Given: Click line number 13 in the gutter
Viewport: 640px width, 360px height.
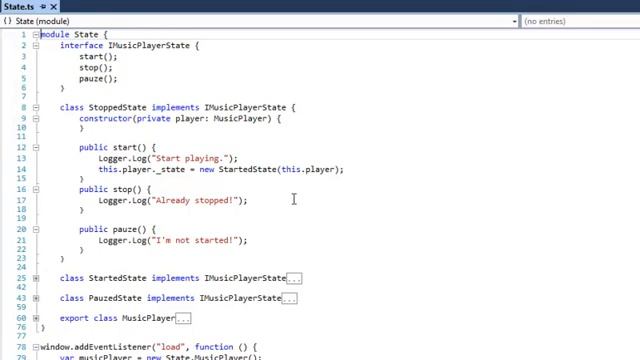Looking at the screenshot, I should pyautogui.click(x=21, y=158).
